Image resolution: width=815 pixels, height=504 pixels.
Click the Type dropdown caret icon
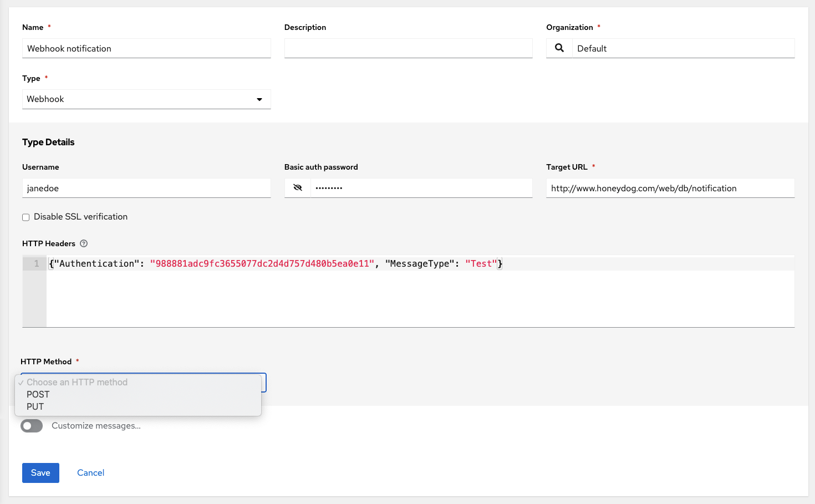point(259,99)
